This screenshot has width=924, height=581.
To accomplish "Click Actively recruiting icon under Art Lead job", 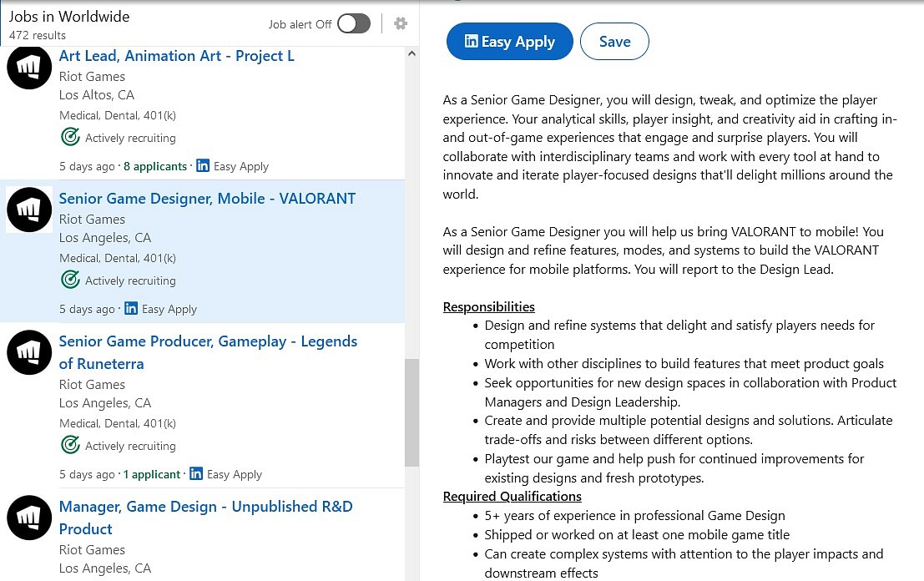I will pyautogui.click(x=70, y=137).
